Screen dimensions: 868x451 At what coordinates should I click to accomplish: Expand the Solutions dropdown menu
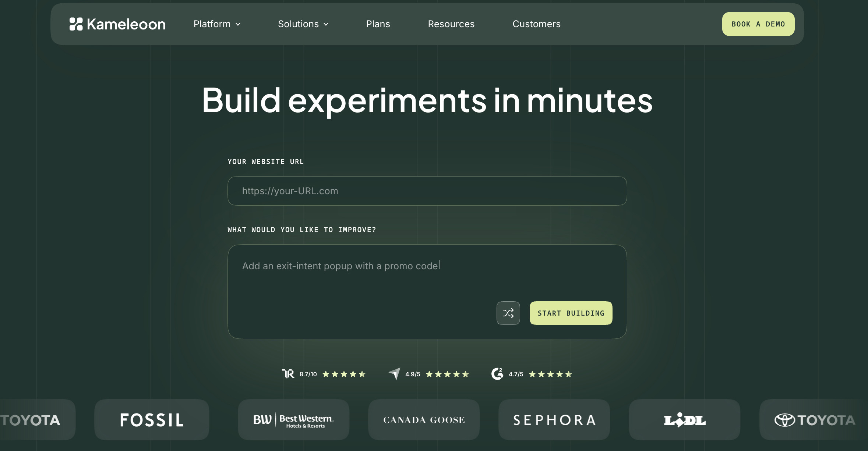tap(303, 24)
